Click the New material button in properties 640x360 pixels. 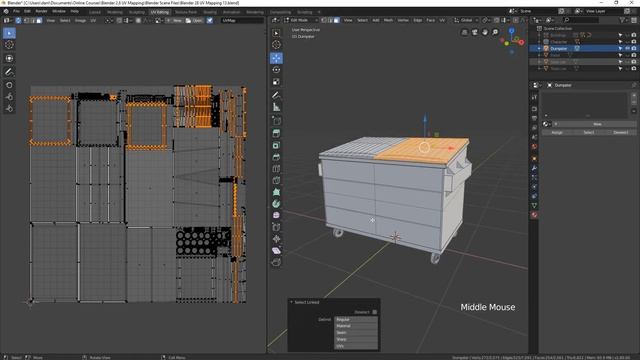(597, 124)
